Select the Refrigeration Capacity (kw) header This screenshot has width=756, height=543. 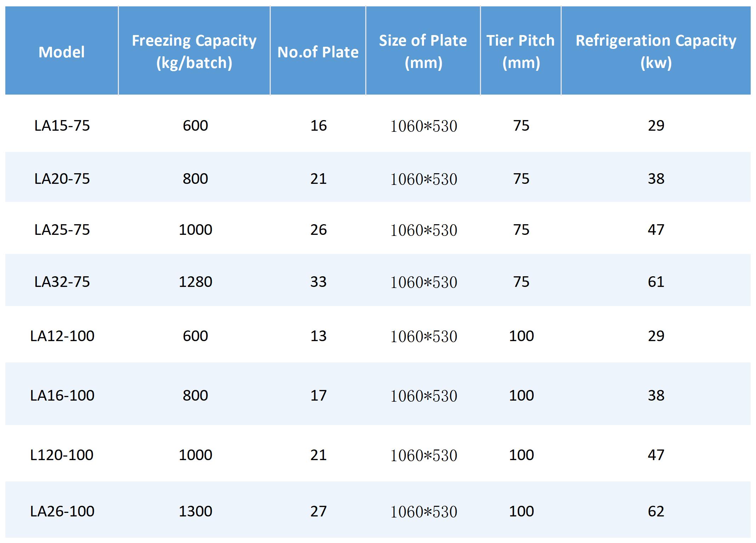(x=656, y=51)
